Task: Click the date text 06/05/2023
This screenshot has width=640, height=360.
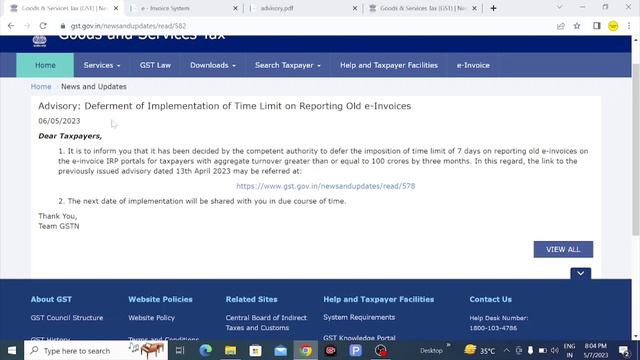Action: tap(59, 121)
